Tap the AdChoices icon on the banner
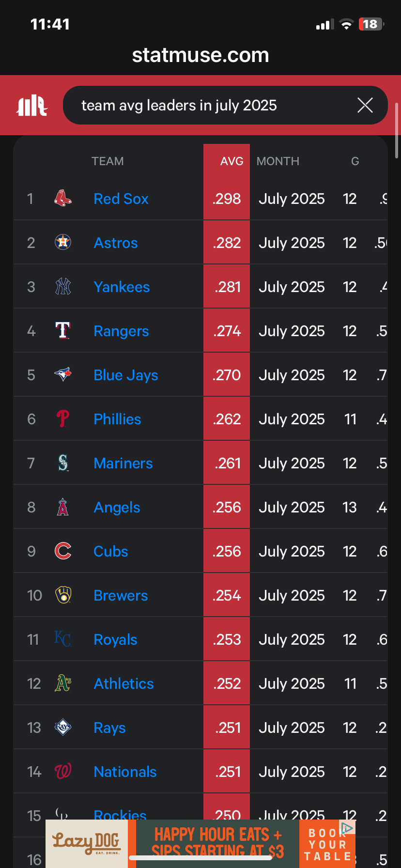Viewport: 401px width, 868px height. pyautogui.click(x=347, y=828)
